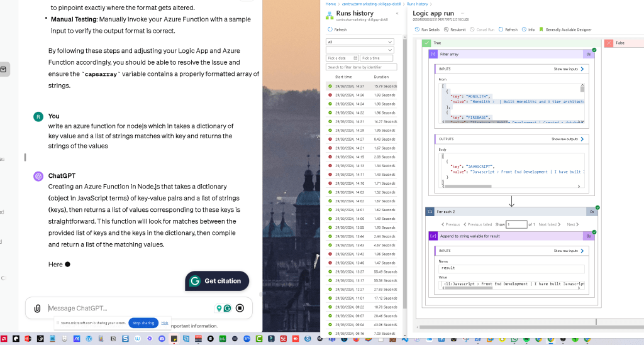Click Generally Available Designer
The image size is (644, 345).
(565, 30)
